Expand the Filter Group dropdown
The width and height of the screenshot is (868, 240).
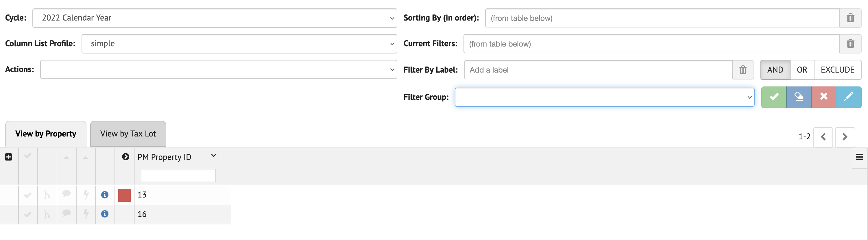(604, 97)
